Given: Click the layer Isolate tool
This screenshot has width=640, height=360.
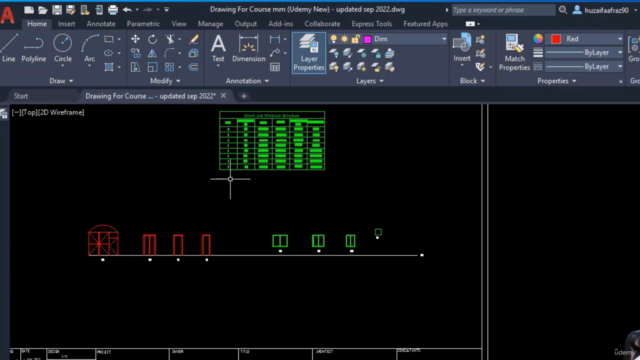Looking at the screenshot, I should 347,53.
